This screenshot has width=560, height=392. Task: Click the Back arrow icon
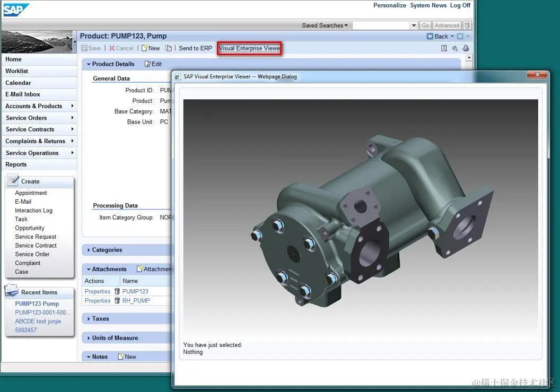pos(430,36)
